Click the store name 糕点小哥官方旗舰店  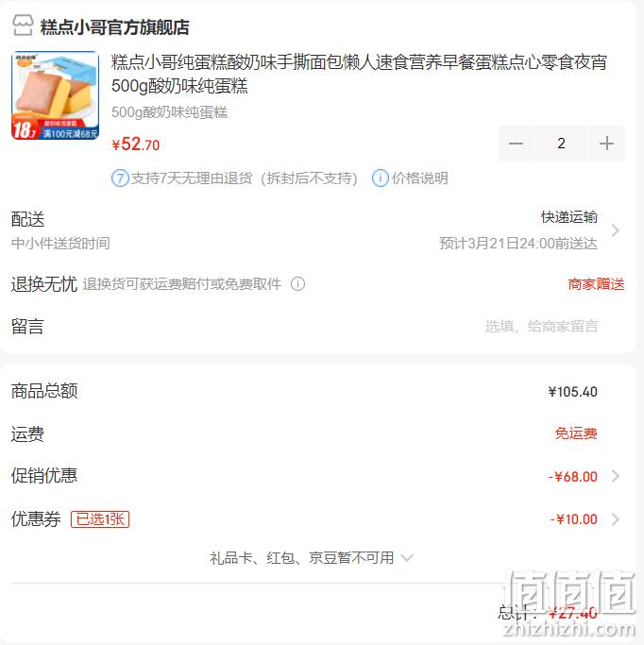pyautogui.click(x=115, y=27)
